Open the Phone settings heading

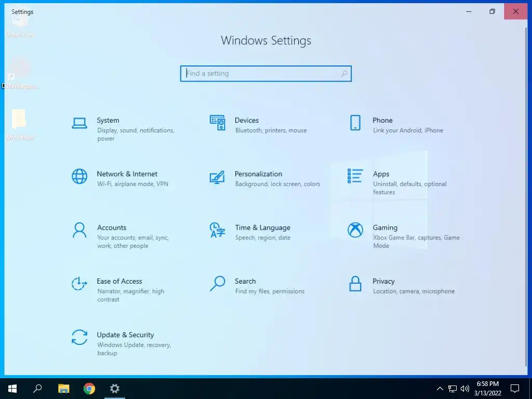click(382, 120)
